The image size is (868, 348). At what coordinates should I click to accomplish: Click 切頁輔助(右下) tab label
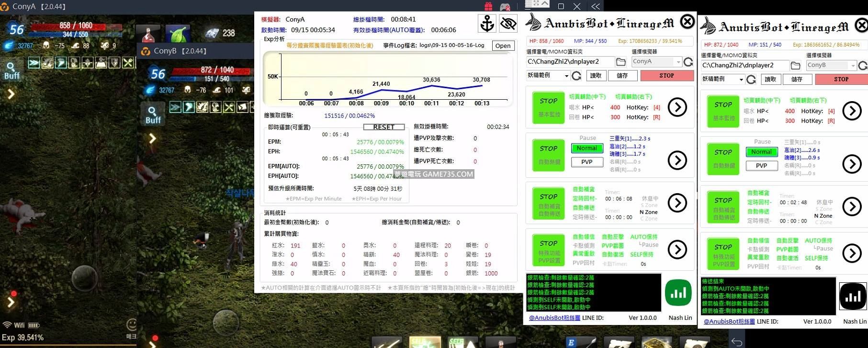pos(633,97)
